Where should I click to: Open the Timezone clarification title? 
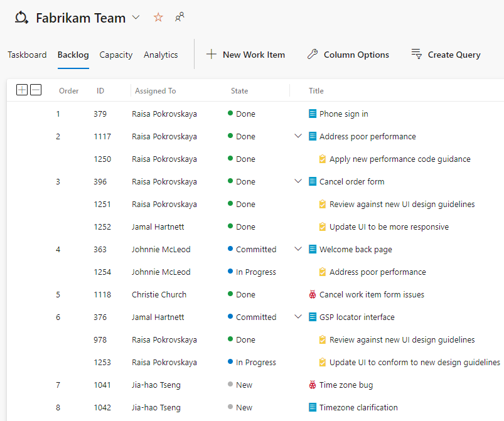[x=358, y=407]
